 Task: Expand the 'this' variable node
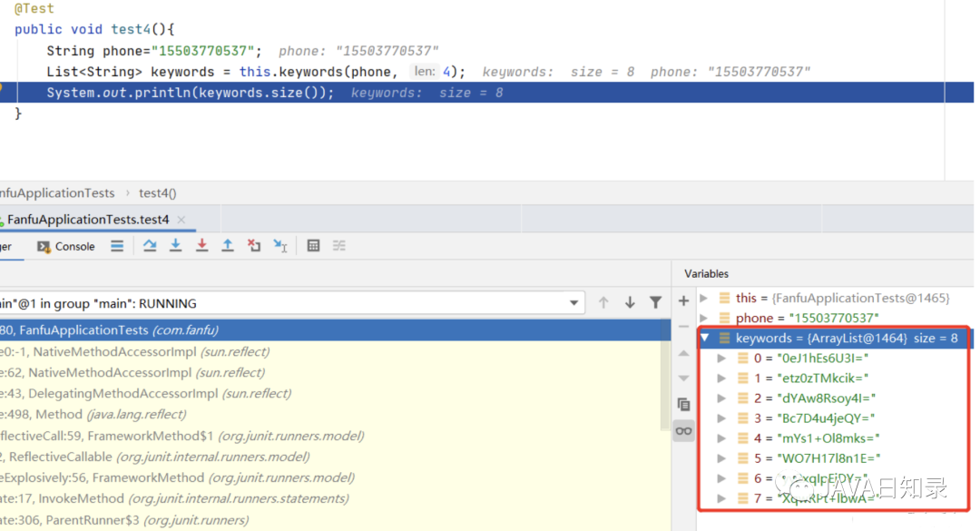tap(704, 298)
